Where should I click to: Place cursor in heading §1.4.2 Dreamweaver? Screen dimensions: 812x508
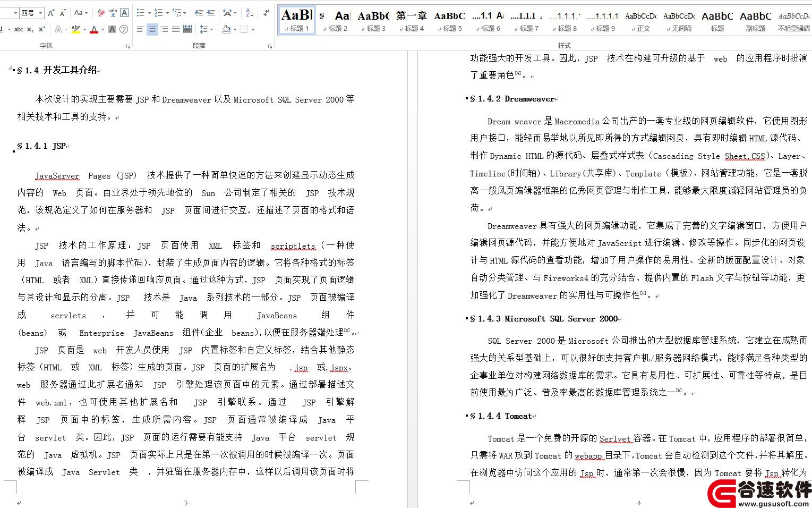pyautogui.click(x=512, y=99)
